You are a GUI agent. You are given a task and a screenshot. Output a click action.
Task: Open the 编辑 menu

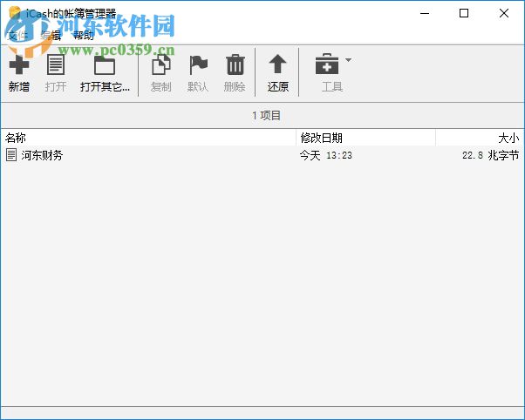[51, 35]
